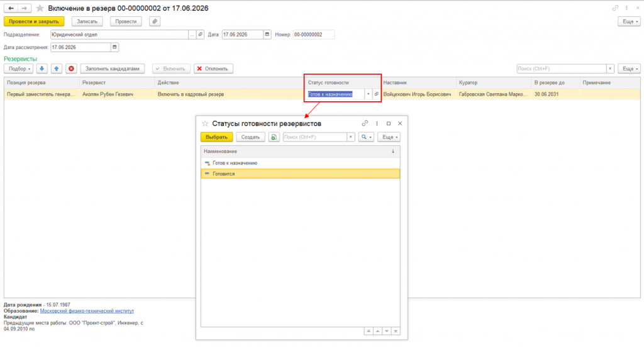Select the Готов к назначению row
The width and height of the screenshot is (644, 356).
tap(300, 163)
